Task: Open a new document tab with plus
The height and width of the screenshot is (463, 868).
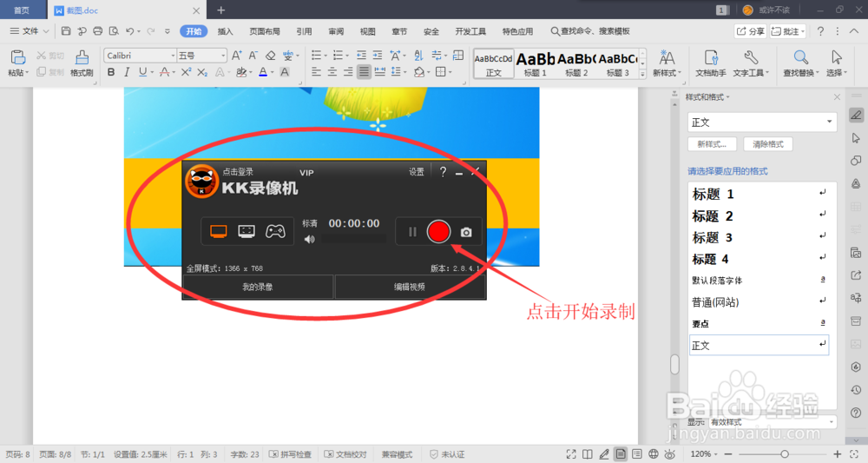Action: [220, 10]
